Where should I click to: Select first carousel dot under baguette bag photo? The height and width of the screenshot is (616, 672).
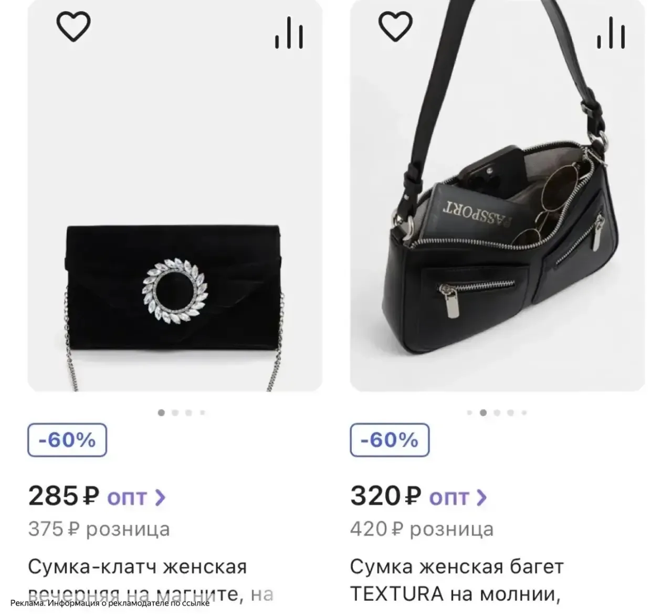[x=469, y=413]
